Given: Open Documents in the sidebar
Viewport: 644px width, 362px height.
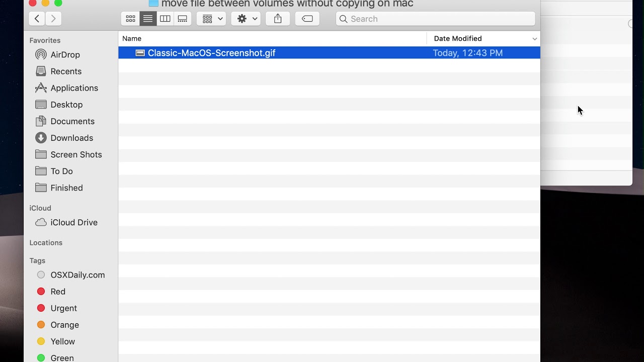Looking at the screenshot, I should (72, 121).
